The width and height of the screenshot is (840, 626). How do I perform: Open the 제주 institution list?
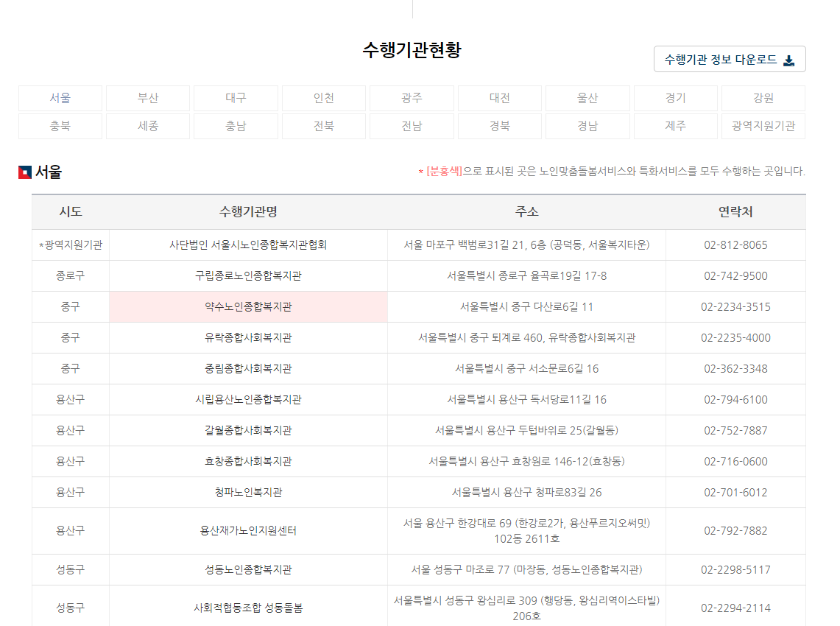coord(675,126)
